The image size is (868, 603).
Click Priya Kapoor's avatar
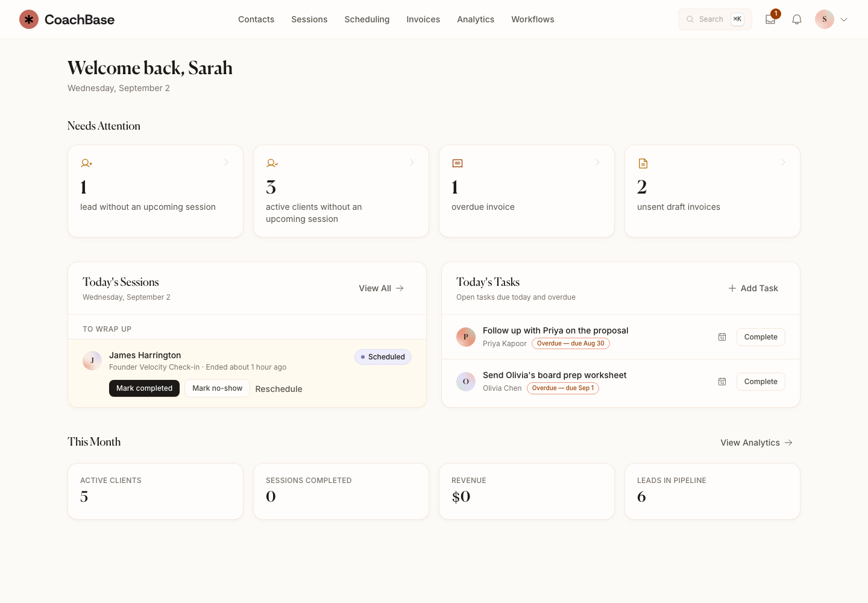466,337
